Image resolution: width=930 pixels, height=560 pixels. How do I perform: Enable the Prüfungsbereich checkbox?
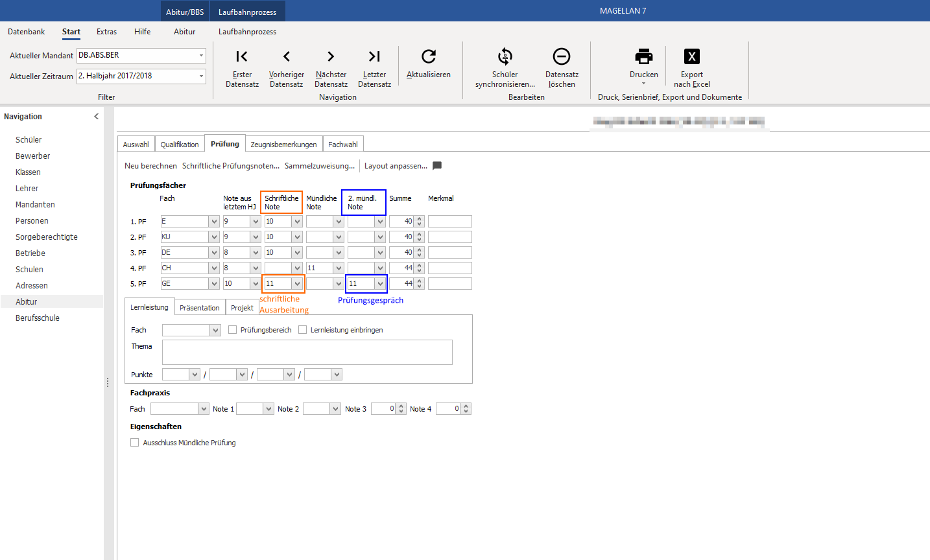coord(233,330)
